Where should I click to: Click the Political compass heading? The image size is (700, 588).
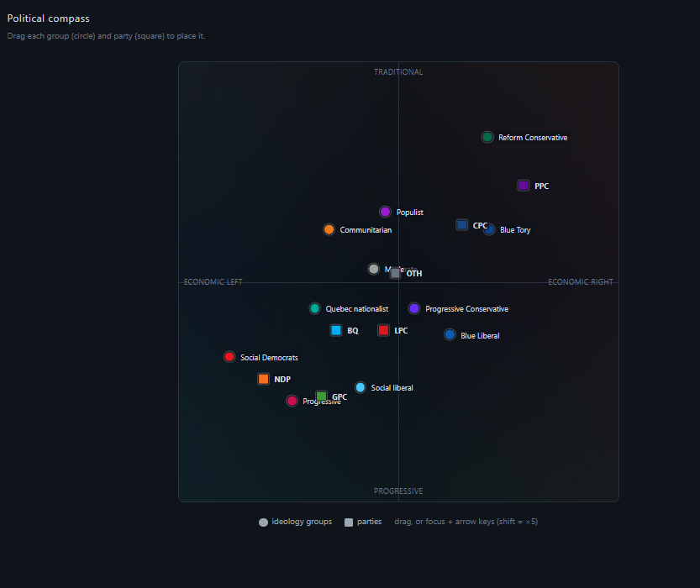point(48,18)
